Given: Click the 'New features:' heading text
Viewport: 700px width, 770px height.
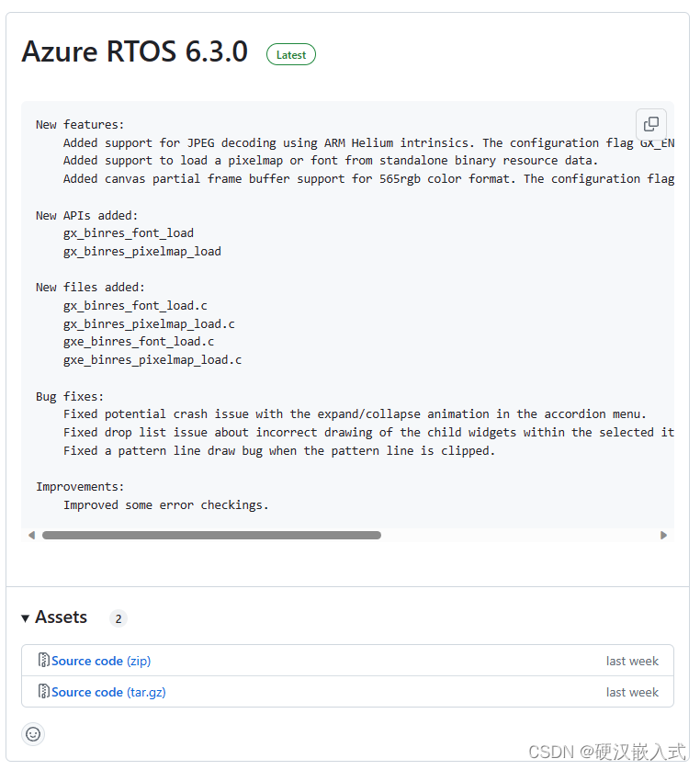Looking at the screenshot, I should (x=80, y=125).
